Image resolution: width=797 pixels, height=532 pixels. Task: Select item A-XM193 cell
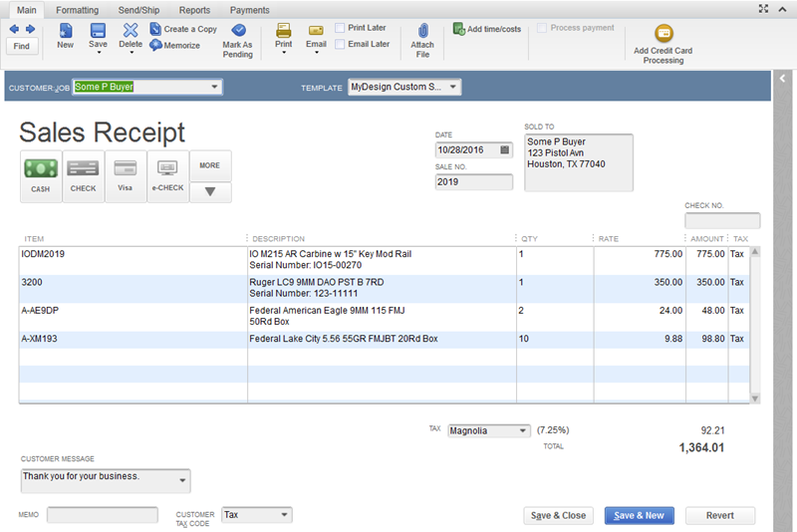coord(133,340)
